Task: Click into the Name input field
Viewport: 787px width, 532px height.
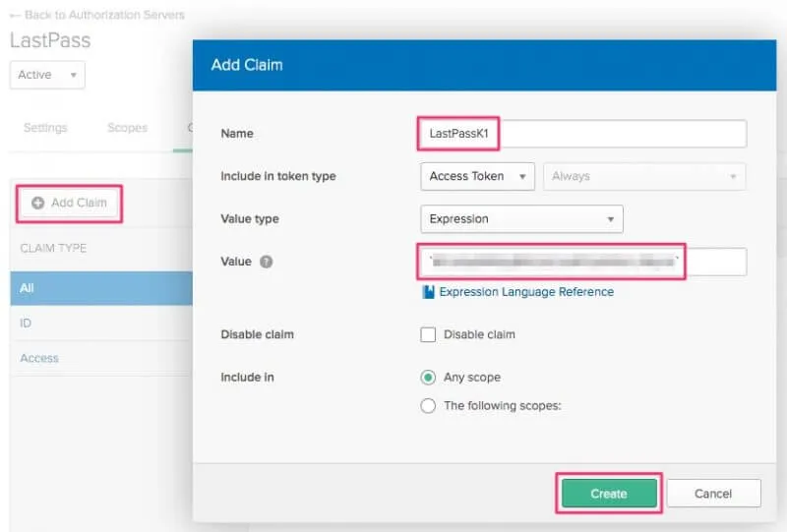Action: point(583,134)
